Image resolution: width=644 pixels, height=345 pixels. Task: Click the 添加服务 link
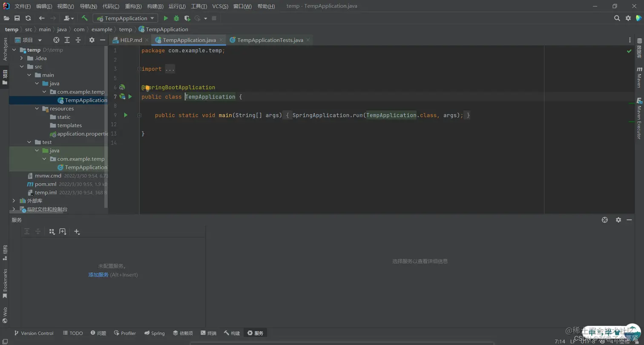click(x=98, y=275)
